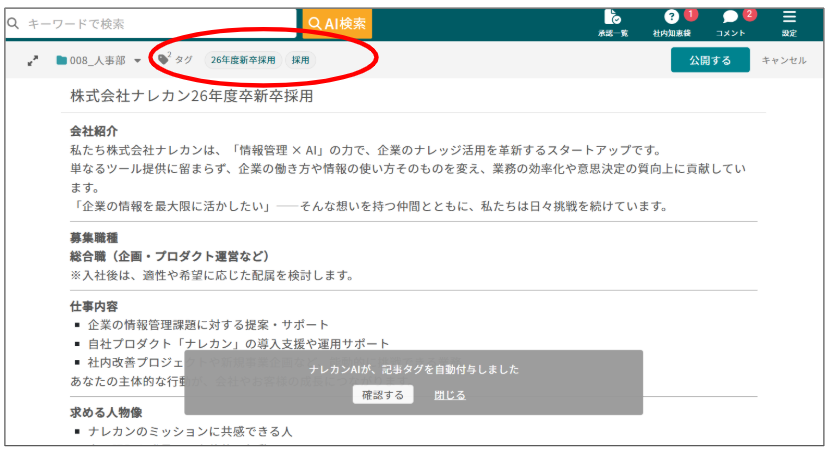The width and height of the screenshot is (831, 453).
Task: Expand the 008_人事部 folder dropdown arrow
Action: [137, 61]
